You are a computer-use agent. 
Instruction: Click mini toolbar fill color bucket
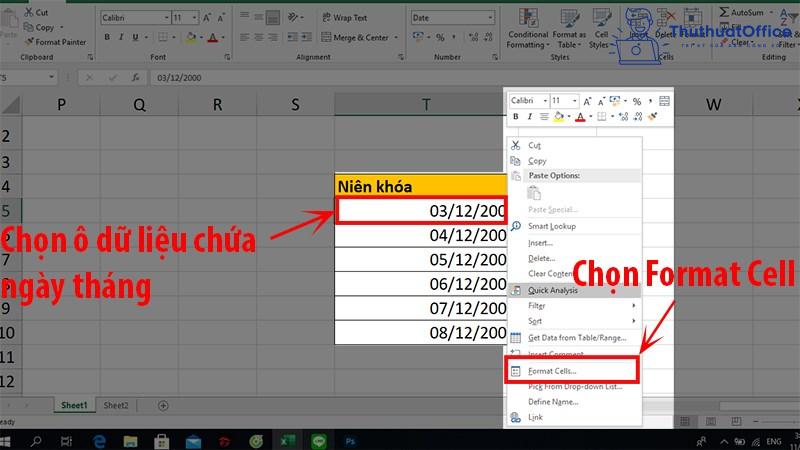pyautogui.click(x=559, y=117)
